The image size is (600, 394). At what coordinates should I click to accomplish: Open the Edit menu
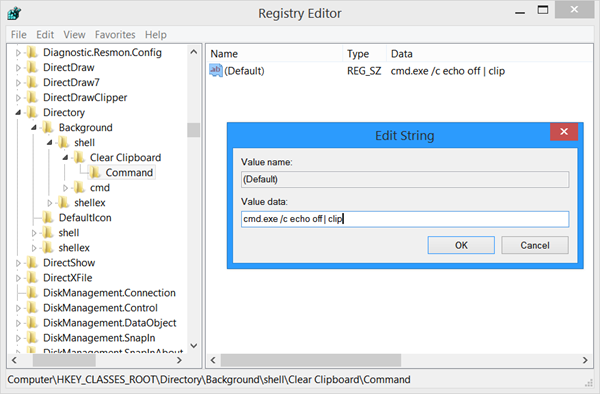click(x=45, y=35)
